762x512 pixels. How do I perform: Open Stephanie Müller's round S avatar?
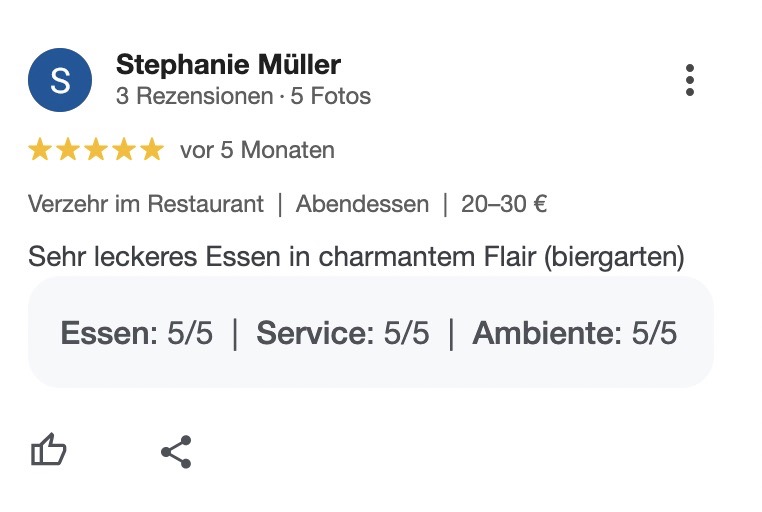pos(60,80)
